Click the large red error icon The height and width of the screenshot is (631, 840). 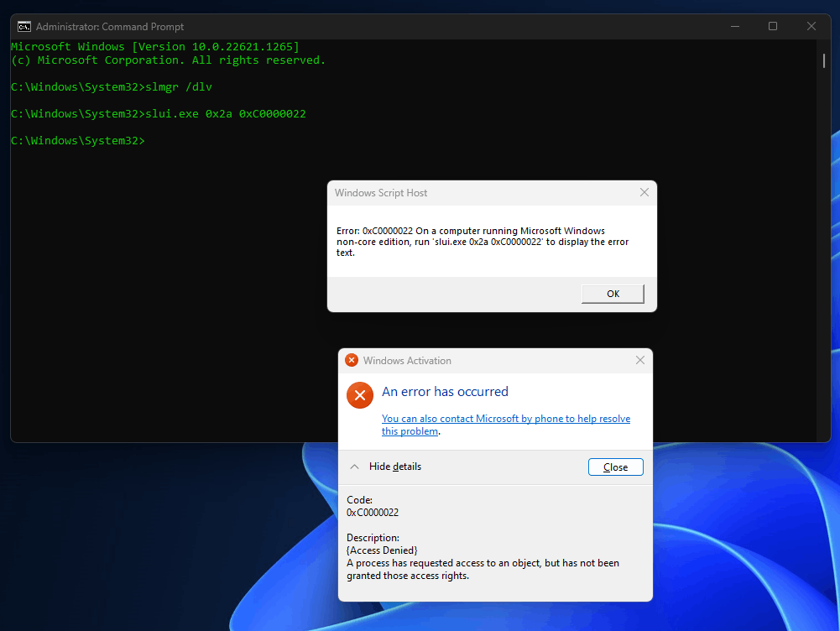[x=360, y=395]
